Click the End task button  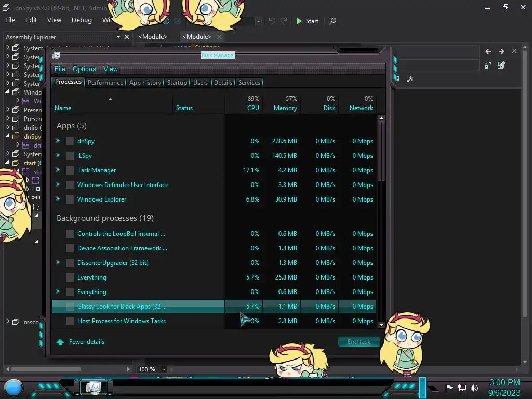coord(358,342)
